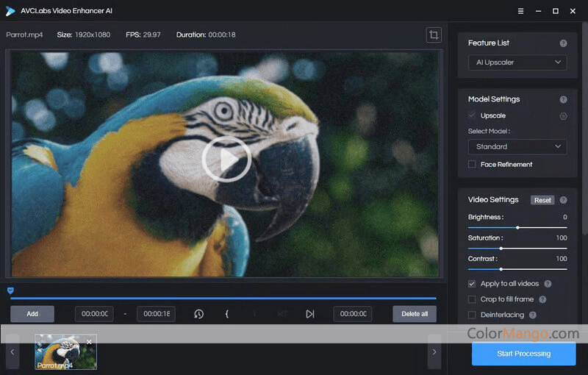Remove Parrot.mp4 thumbnail with X
Screen dimensions: 588x375
tap(89, 342)
